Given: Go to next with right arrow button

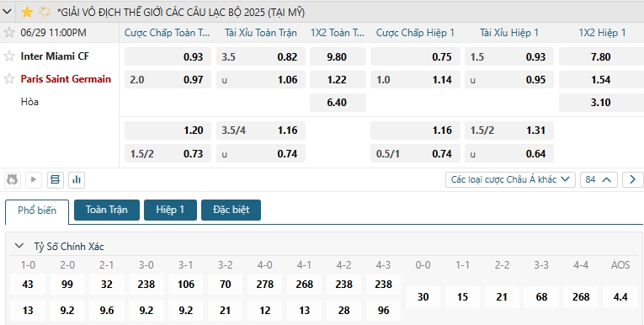Looking at the screenshot, I should click(x=632, y=179).
